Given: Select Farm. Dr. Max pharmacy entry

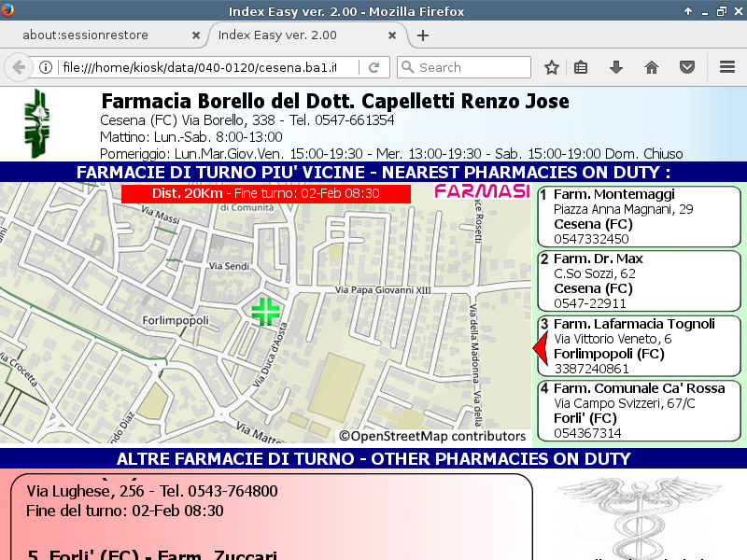Looking at the screenshot, I should pyautogui.click(x=639, y=281).
